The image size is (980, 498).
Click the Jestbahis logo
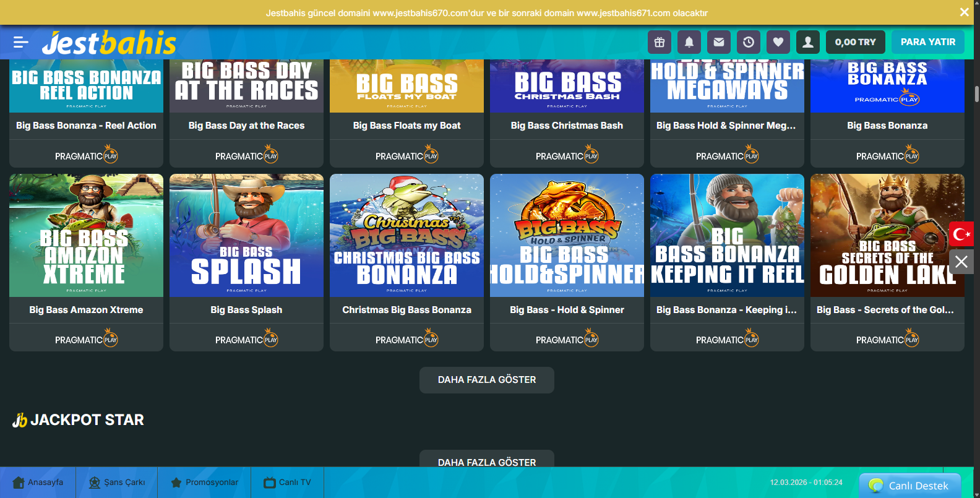pyautogui.click(x=109, y=43)
